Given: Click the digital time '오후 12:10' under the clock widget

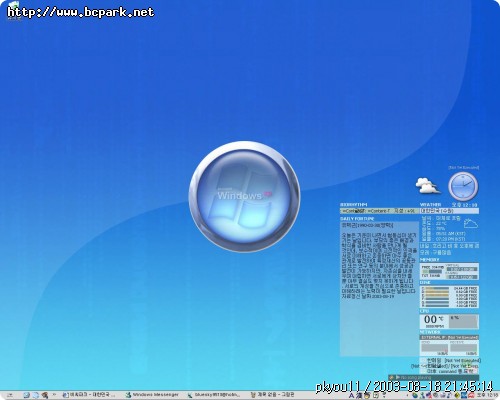Looking at the screenshot, I should tap(465, 205).
